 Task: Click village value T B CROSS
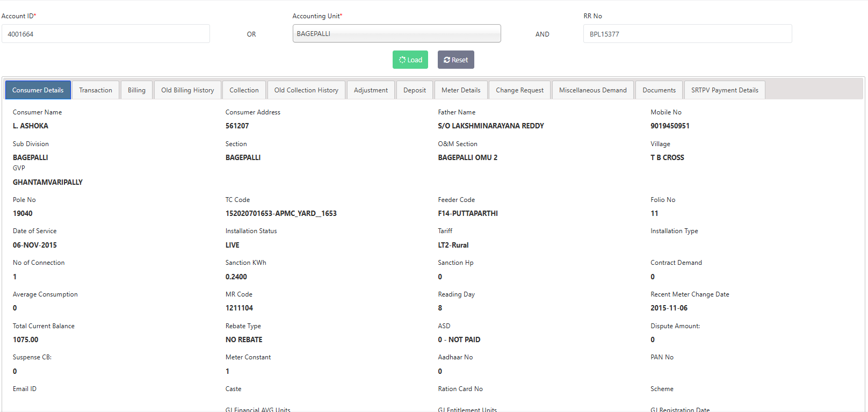click(667, 157)
